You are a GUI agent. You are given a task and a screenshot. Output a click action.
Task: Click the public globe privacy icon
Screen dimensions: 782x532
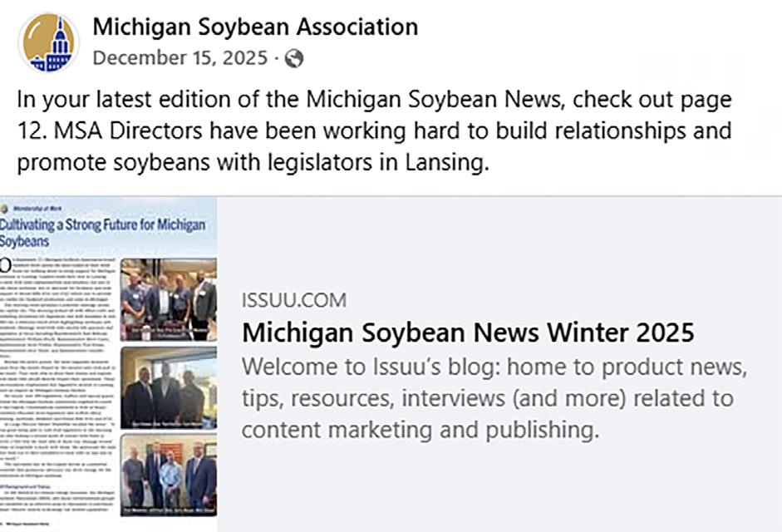[293, 58]
